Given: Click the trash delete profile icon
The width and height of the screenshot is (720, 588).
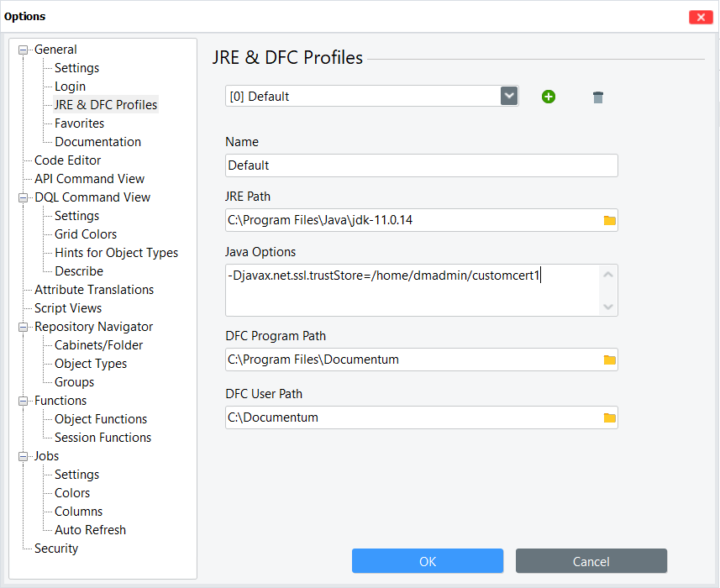Looking at the screenshot, I should (x=597, y=97).
